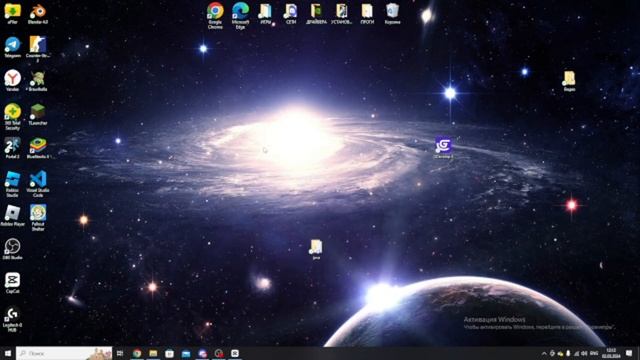
Task: Select the СЕТИ desktop icon
Action: pos(291,13)
